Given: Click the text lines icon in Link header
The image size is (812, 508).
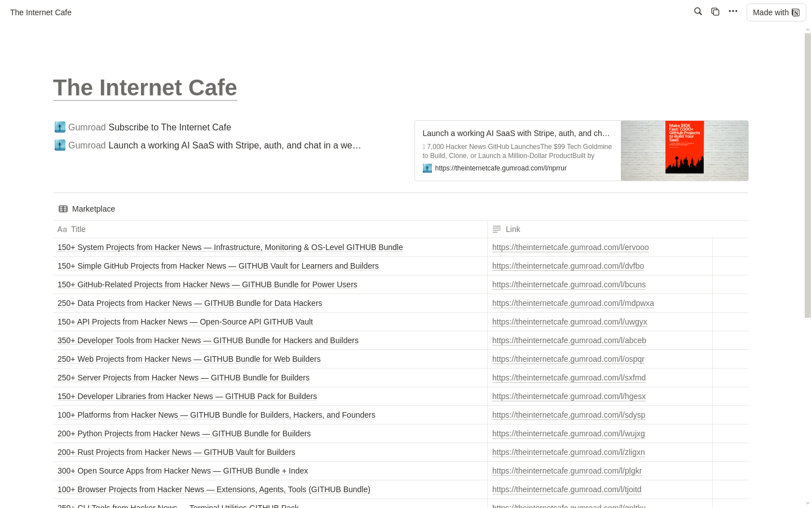Looking at the screenshot, I should click(497, 229).
